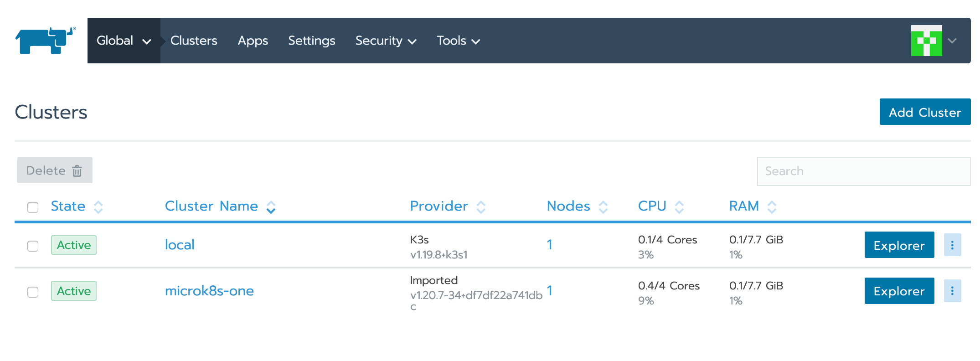Click the Add Cluster button

[925, 112]
